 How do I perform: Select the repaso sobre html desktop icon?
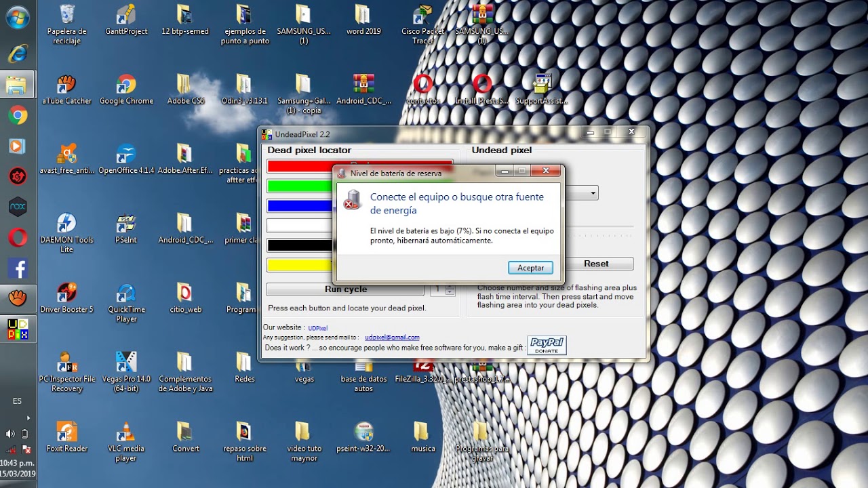(245, 442)
